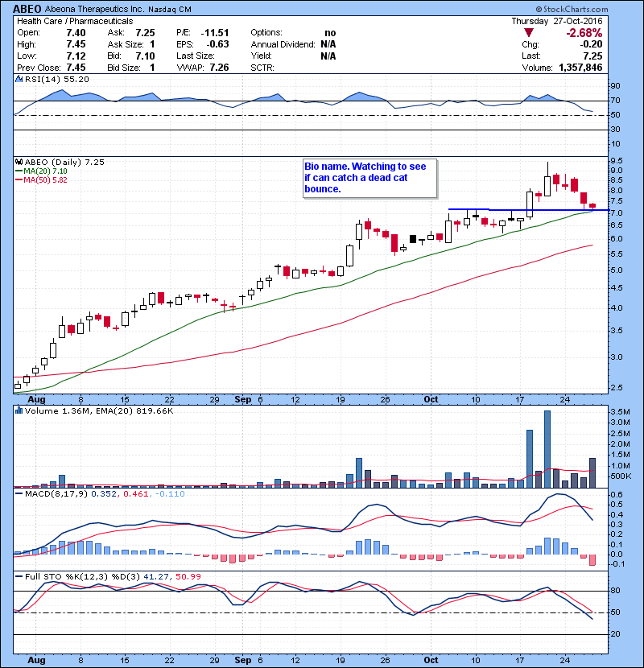The height and width of the screenshot is (668, 644).
Task: Click the Low value 7.12
Action: 76,56
